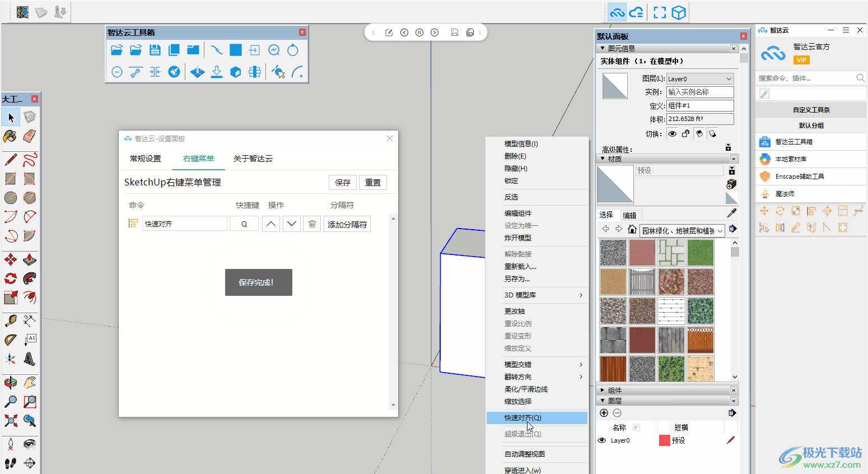
Task: Click the add layer plus icon
Action: pyautogui.click(x=604, y=413)
